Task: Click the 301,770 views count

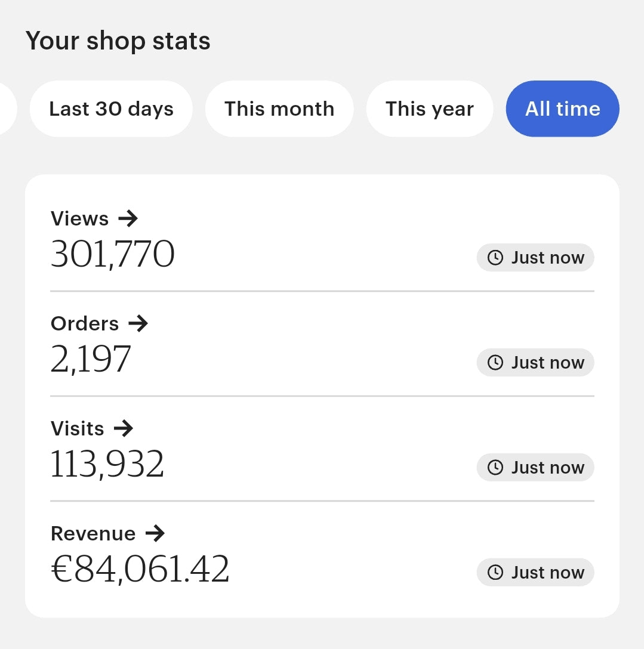Action: pyautogui.click(x=113, y=254)
